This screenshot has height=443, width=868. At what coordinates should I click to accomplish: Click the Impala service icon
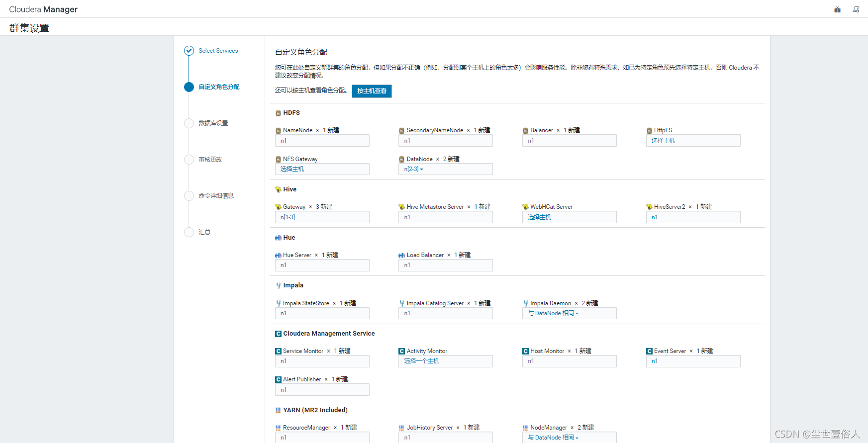click(x=278, y=285)
